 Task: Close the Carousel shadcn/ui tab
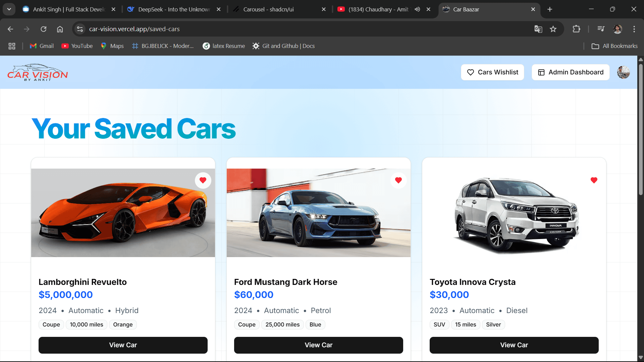(324, 9)
